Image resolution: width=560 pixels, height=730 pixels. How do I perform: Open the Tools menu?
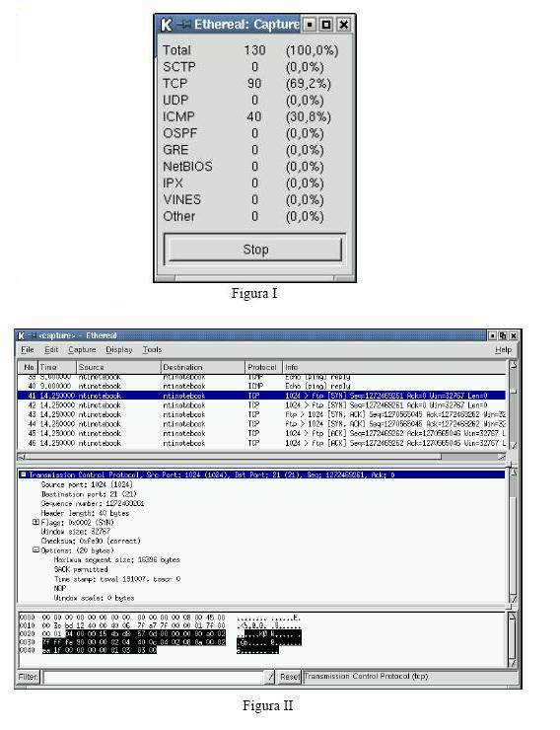tap(152, 349)
